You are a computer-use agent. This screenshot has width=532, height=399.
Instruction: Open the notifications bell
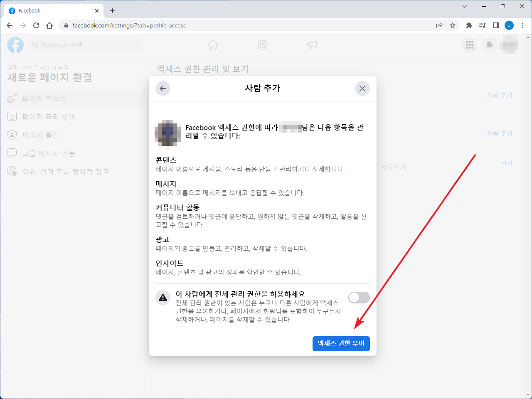490,45
